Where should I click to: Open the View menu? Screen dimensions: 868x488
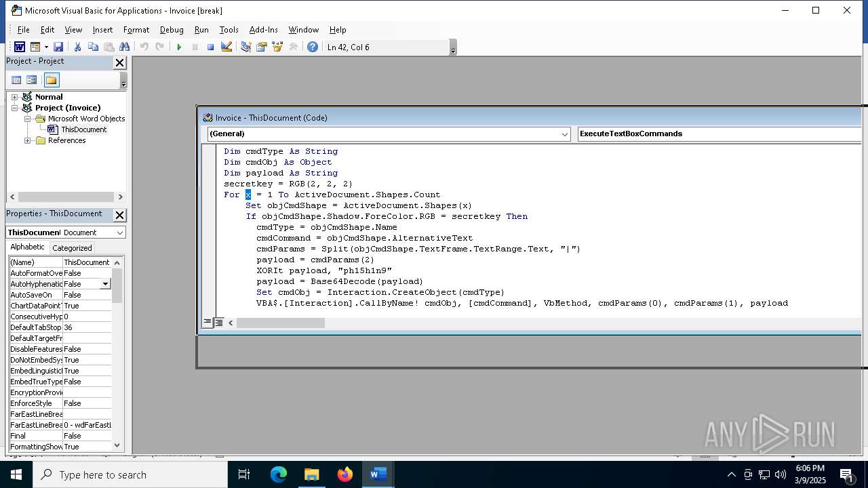[x=73, y=30]
